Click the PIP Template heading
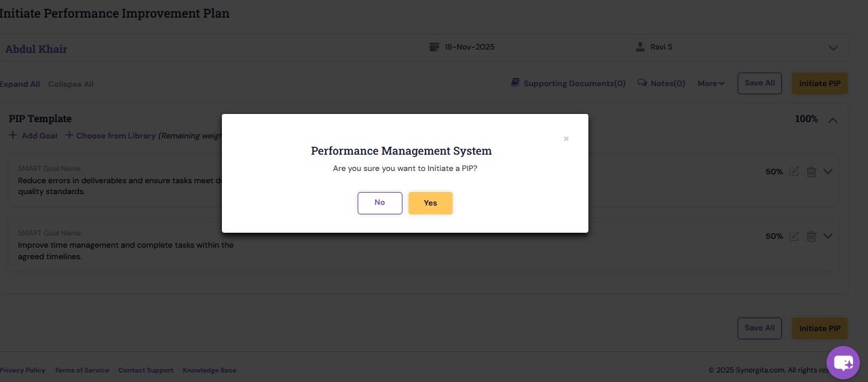The image size is (868, 382). 40,119
